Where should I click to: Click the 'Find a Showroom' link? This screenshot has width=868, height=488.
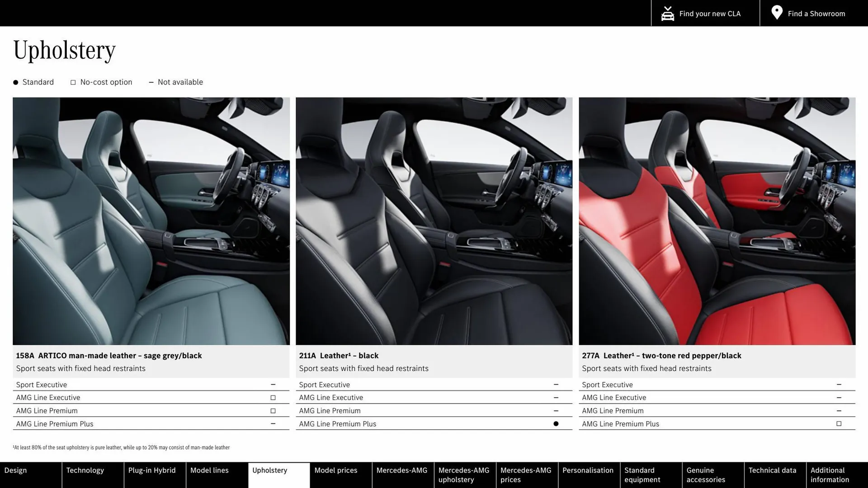[816, 13]
